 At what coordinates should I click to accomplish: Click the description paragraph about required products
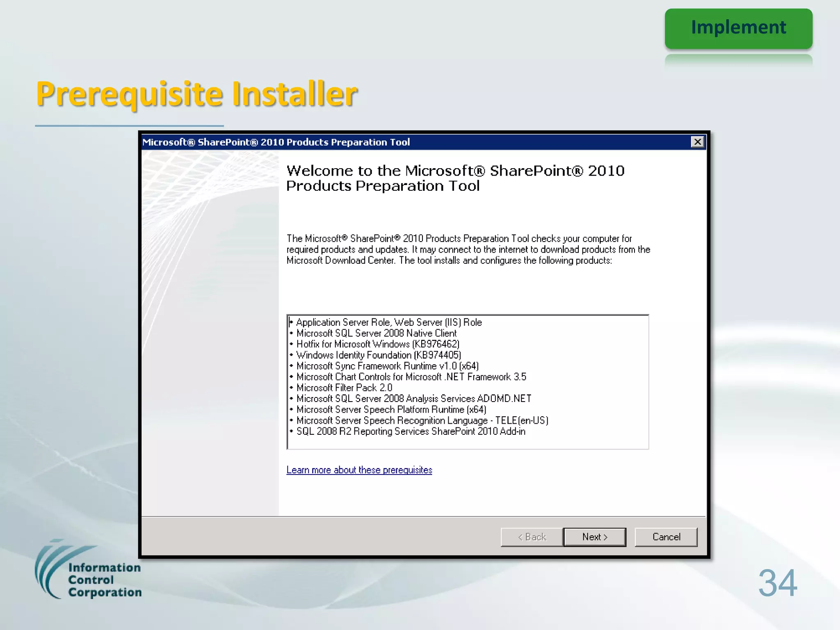(468, 249)
